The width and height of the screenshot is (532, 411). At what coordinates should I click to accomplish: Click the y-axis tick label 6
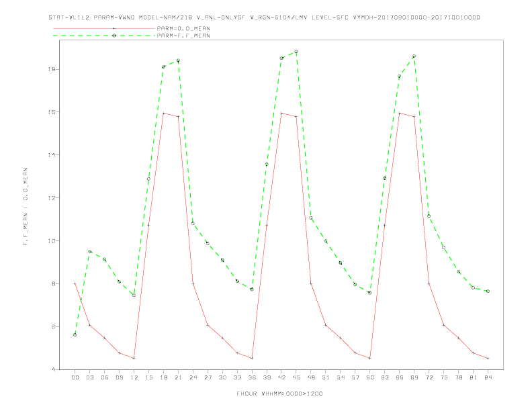[53, 326]
